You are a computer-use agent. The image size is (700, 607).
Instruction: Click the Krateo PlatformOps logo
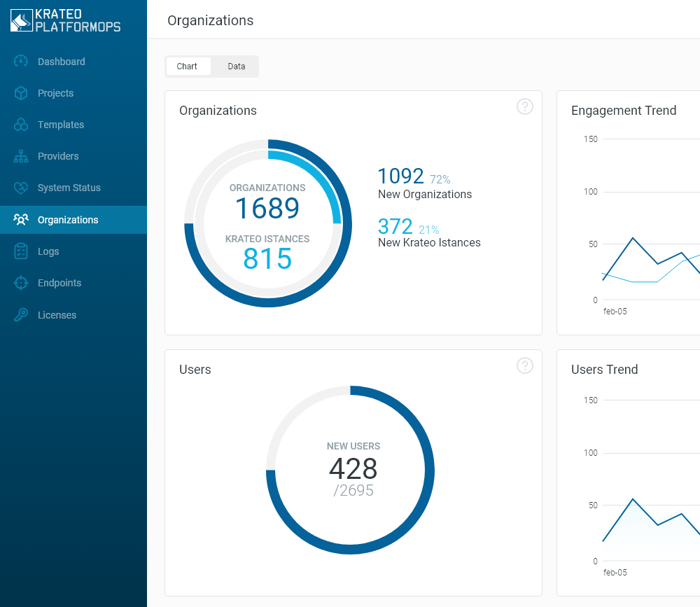(x=66, y=20)
